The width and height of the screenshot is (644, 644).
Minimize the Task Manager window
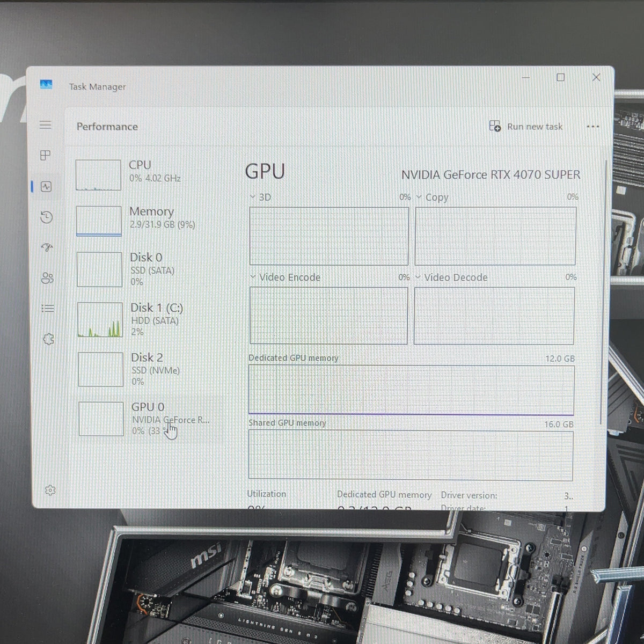point(526,77)
